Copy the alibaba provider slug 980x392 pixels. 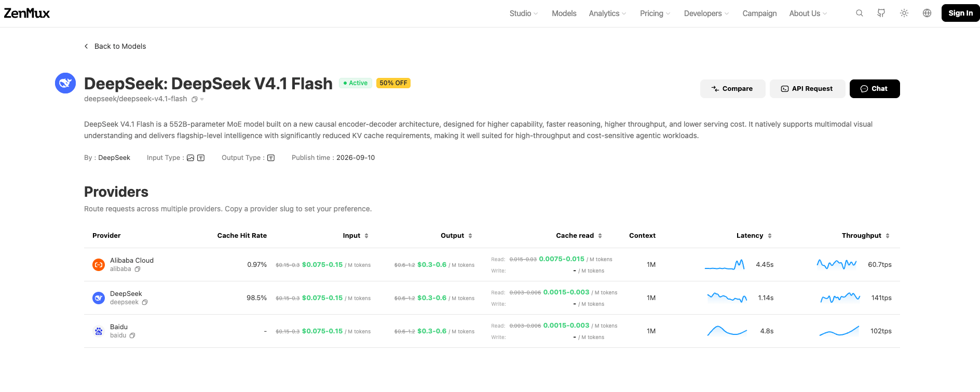click(x=138, y=269)
